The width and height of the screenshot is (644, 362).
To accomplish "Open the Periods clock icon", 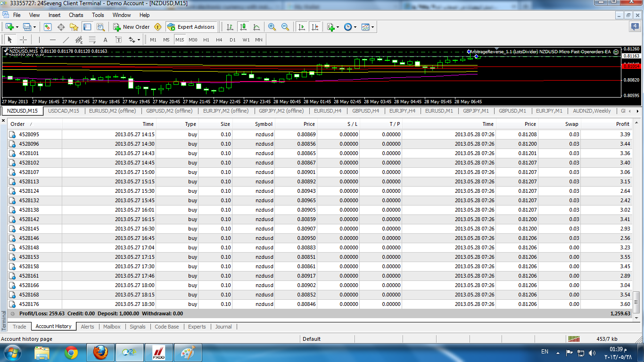I will click(x=347, y=27).
